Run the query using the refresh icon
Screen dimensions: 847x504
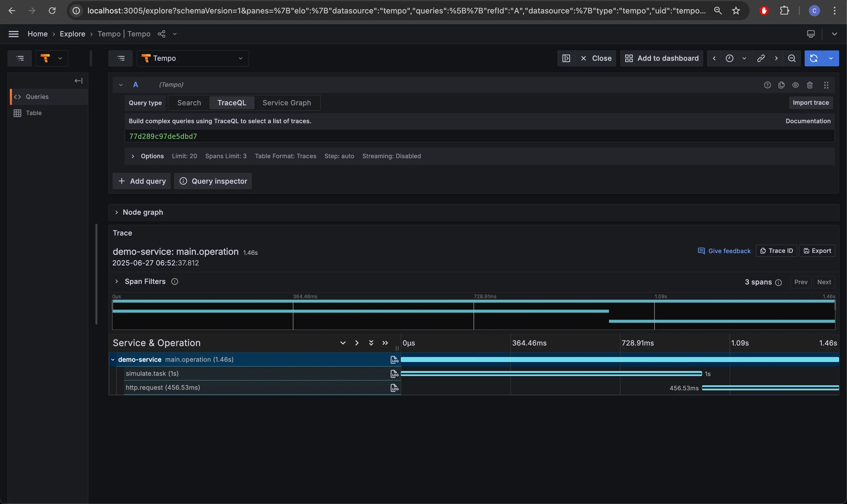pyautogui.click(x=814, y=58)
